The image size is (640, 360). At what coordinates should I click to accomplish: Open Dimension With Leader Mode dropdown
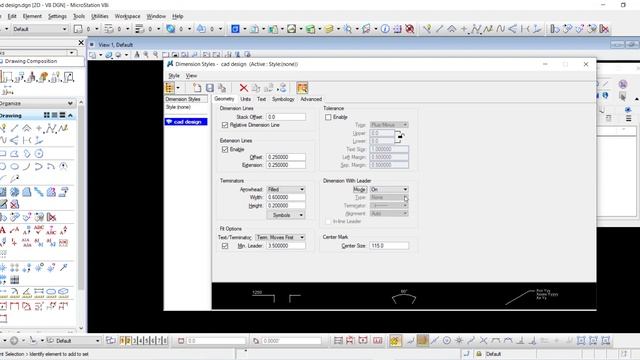tap(389, 189)
